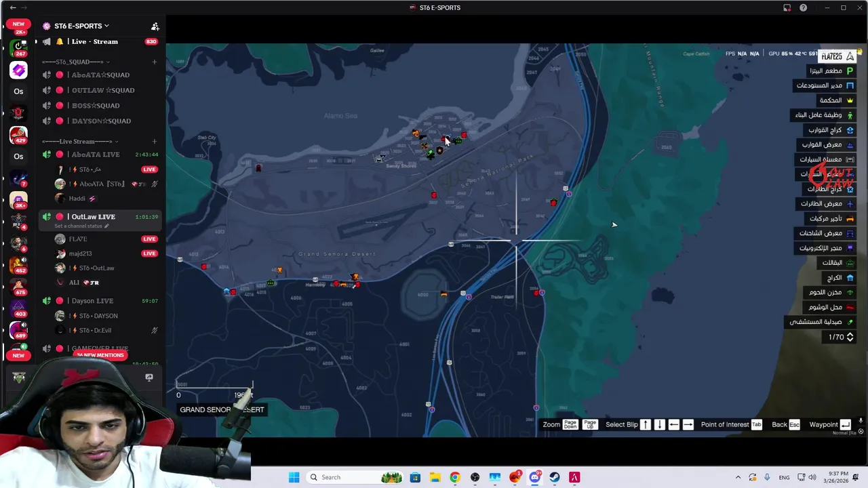Click the invite people icon beside server name
Screen dimensions: 868x488
(x=155, y=26)
